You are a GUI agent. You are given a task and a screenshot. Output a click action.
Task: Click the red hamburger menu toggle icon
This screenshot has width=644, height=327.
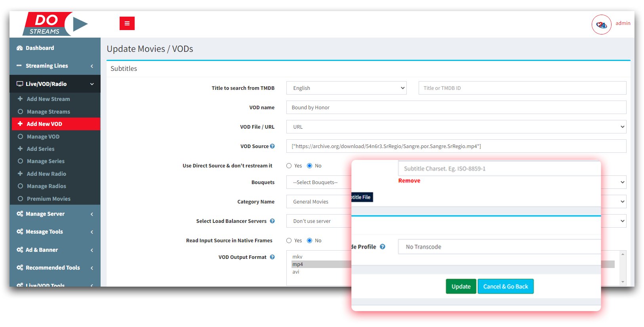(x=127, y=23)
